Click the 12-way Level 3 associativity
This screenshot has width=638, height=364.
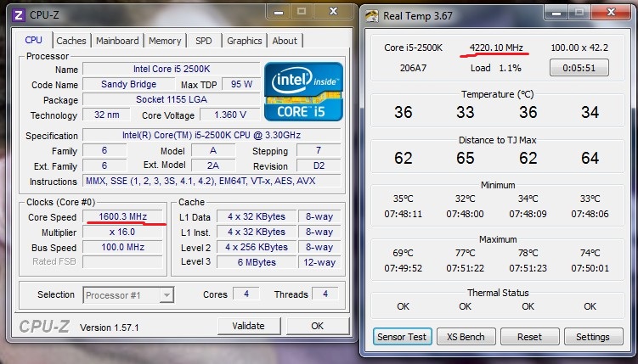319,262
